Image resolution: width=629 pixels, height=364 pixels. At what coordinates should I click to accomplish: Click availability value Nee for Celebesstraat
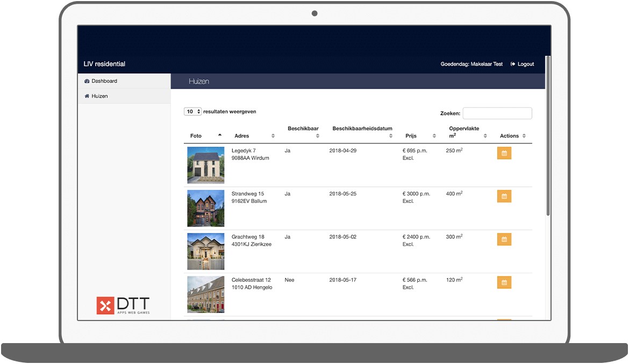point(289,280)
